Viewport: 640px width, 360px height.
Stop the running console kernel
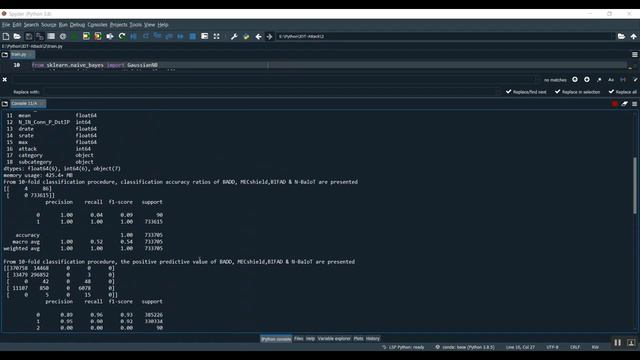[615, 104]
